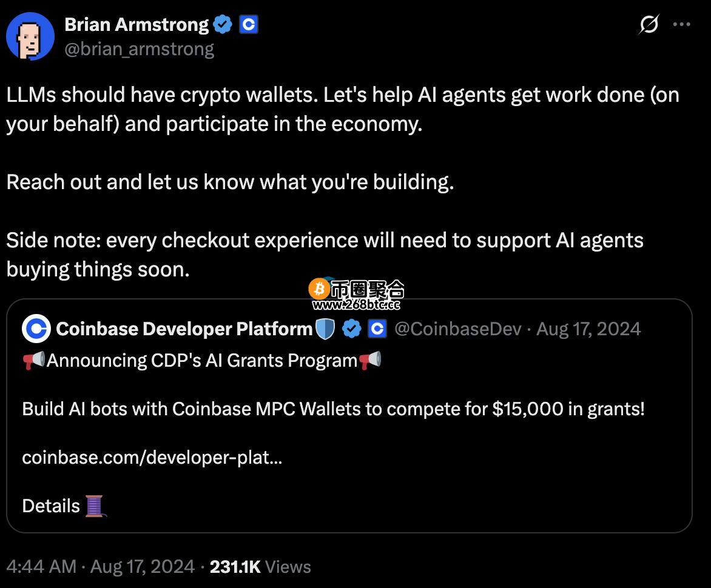Image resolution: width=711 pixels, height=588 pixels.
Task: Open the Coinbase Developer Platform avatar
Action: (x=36, y=329)
